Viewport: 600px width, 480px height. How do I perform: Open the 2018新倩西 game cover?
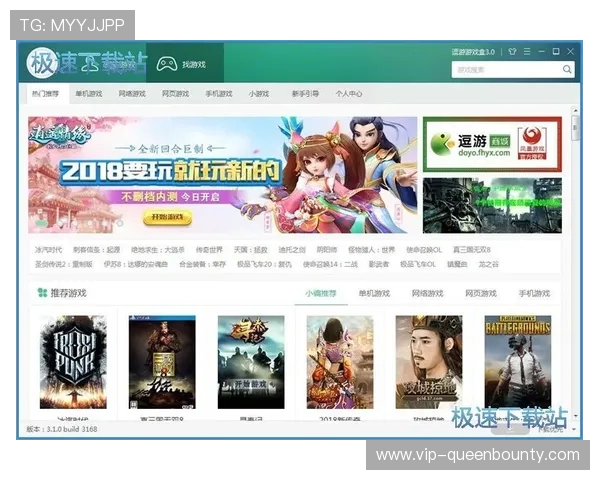click(x=340, y=362)
